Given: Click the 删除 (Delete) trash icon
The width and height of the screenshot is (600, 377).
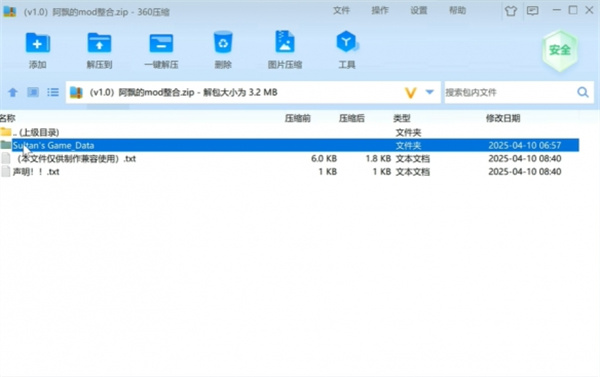Looking at the screenshot, I should pyautogui.click(x=223, y=42).
